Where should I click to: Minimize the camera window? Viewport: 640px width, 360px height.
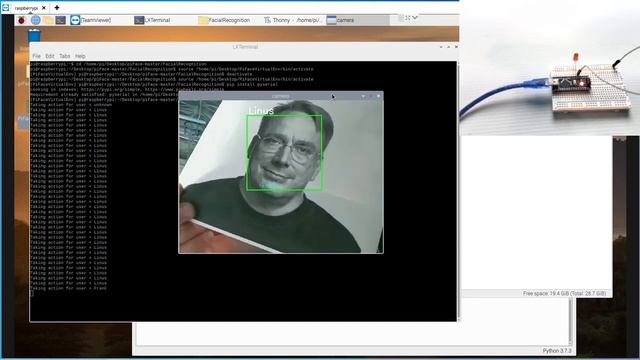[x=363, y=96]
